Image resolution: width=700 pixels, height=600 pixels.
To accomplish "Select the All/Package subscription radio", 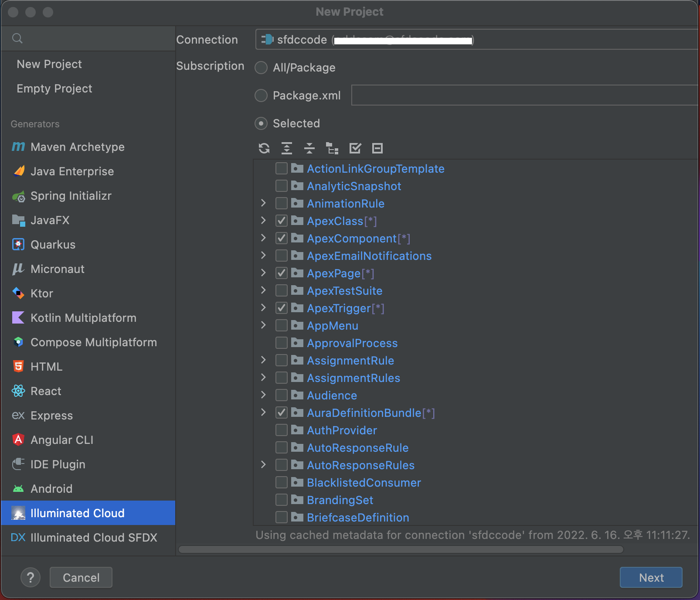I will (x=261, y=68).
